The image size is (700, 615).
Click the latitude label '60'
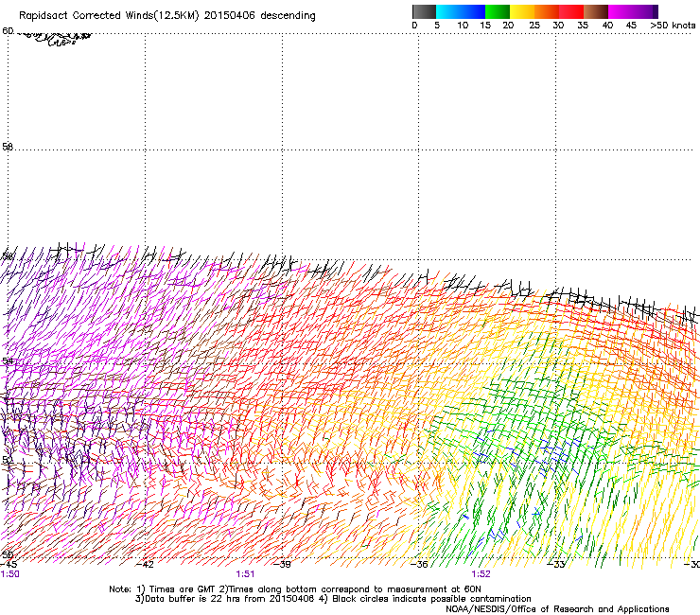(8, 31)
